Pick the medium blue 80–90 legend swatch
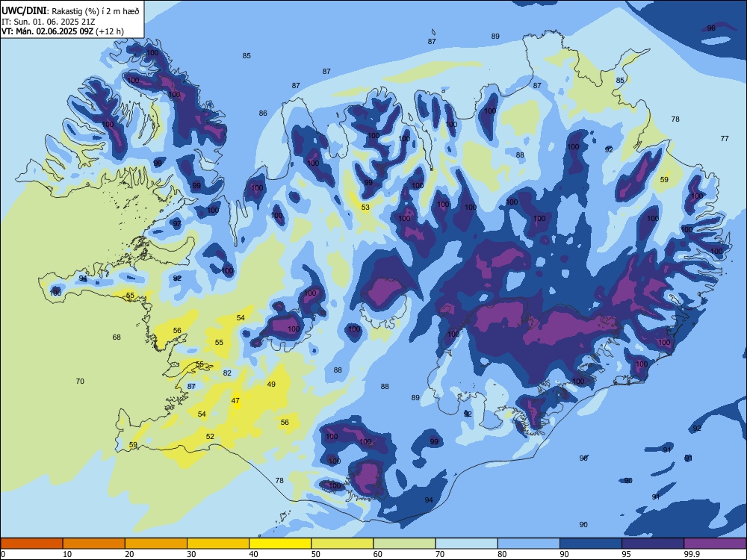The width and height of the screenshot is (747, 560). (529, 544)
